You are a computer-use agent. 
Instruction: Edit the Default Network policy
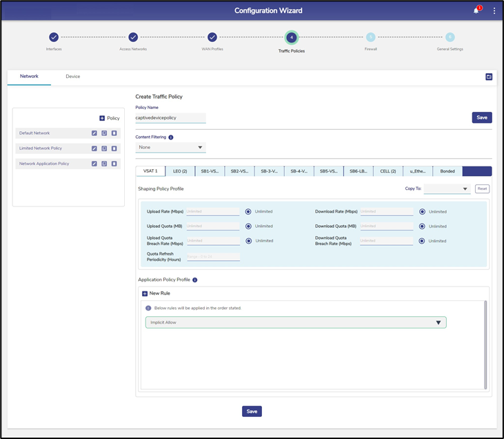pos(94,133)
